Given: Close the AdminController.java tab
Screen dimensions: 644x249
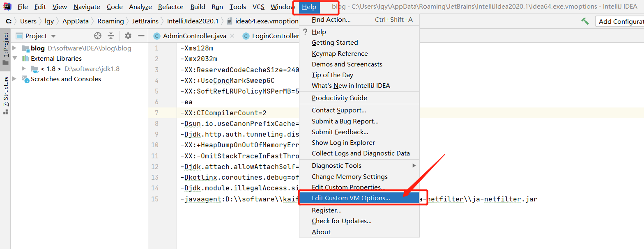Looking at the screenshot, I should point(232,36).
